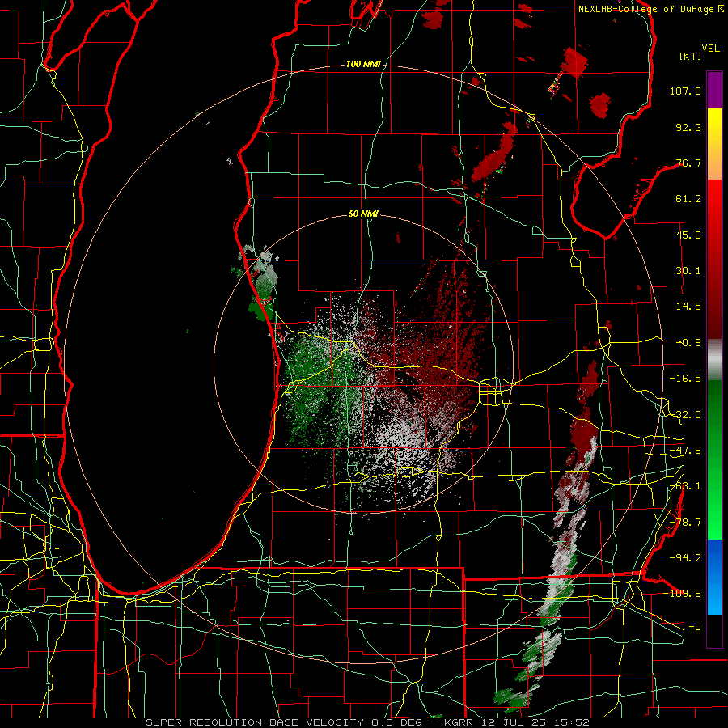Click the Super-Resolution Base Velocity caption

pos(367,722)
